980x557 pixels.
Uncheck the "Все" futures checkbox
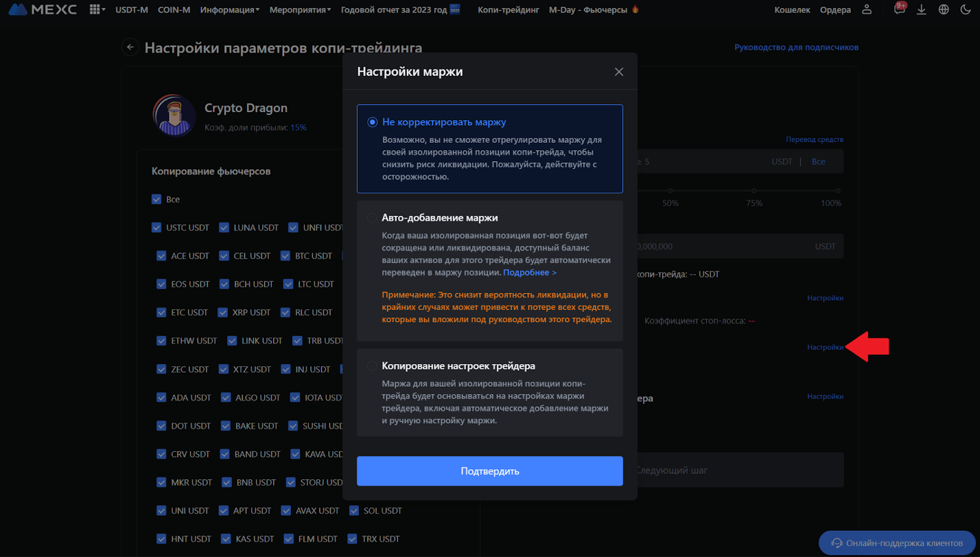pyautogui.click(x=156, y=199)
